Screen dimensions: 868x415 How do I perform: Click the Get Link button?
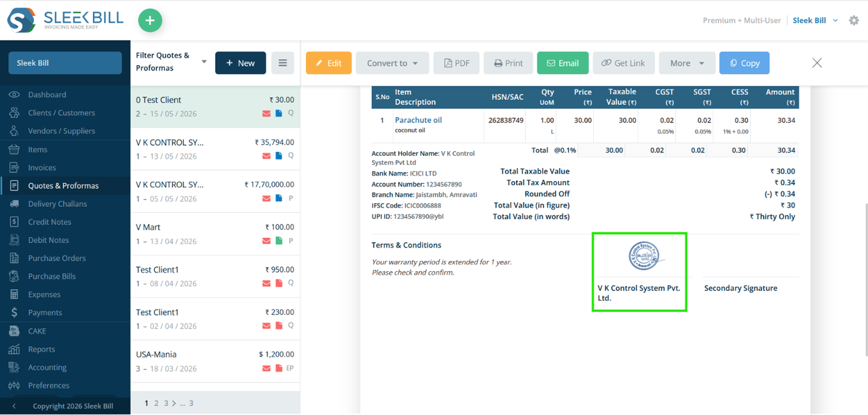point(623,63)
